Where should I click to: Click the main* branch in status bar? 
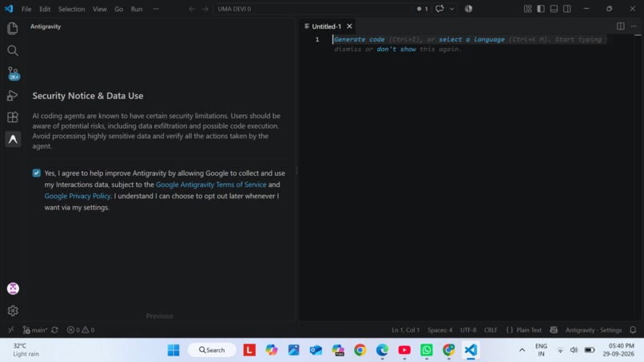pyautogui.click(x=35, y=330)
